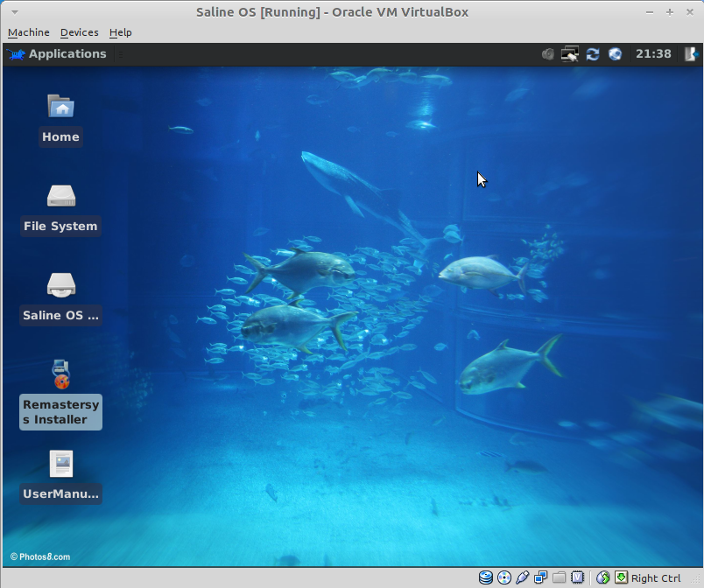Image resolution: width=704 pixels, height=588 pixels.
Task: Click the globe icon in top panel
Action: point(615,53)
